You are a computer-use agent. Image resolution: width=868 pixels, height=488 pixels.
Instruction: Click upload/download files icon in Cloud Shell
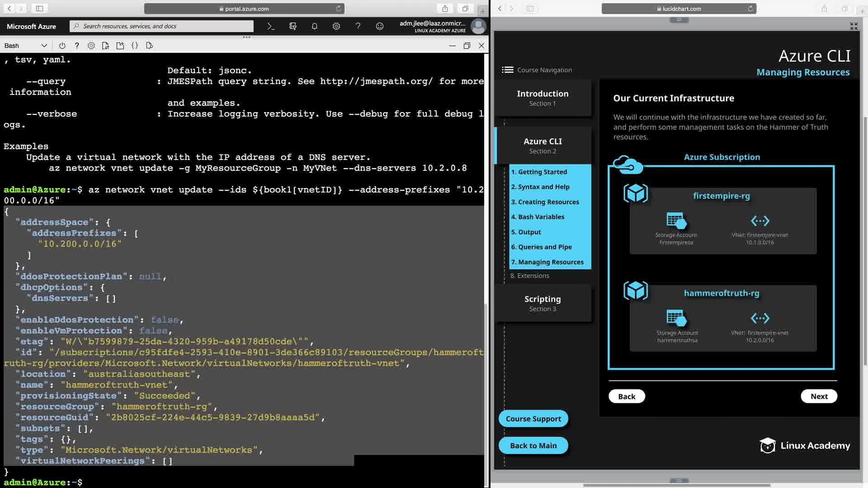click(106, 46)
